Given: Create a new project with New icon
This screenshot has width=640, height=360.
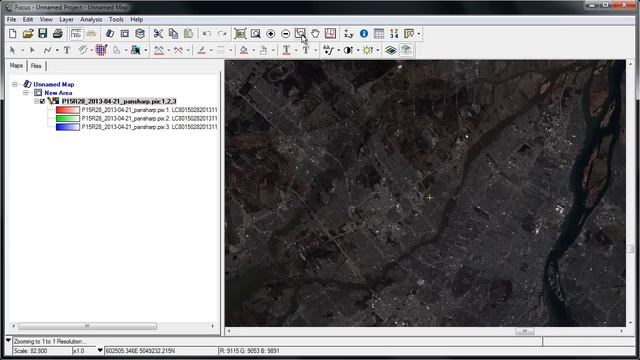Looking at the screenshot, I should point(13,33).
